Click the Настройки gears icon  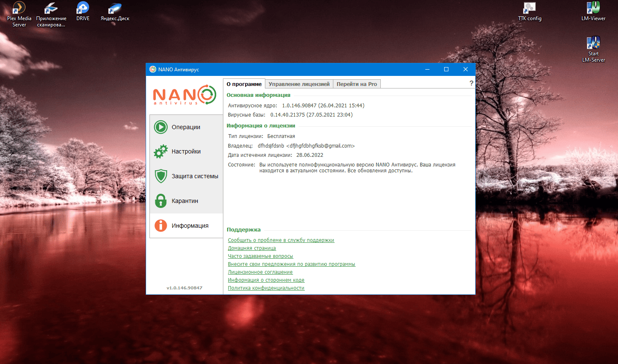(161, 151)
